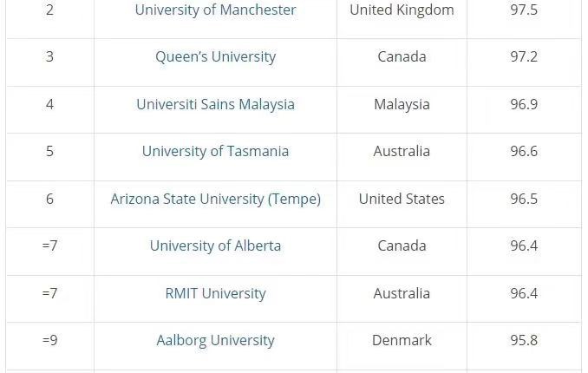Open the University of Alberta link

point(215,246)
